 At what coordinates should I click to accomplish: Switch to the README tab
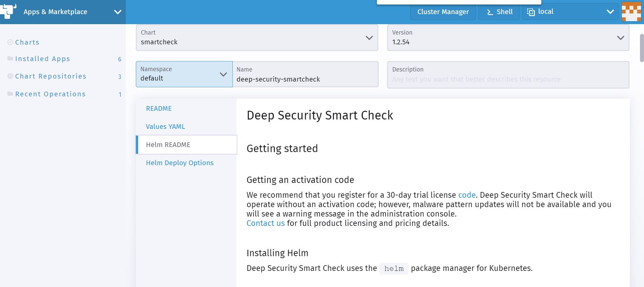[159, 108]
